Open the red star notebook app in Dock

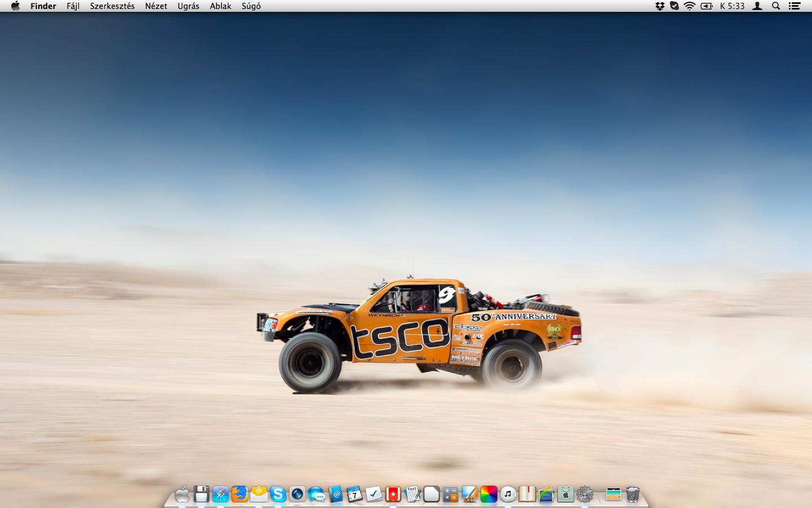[x=393, y=494]
